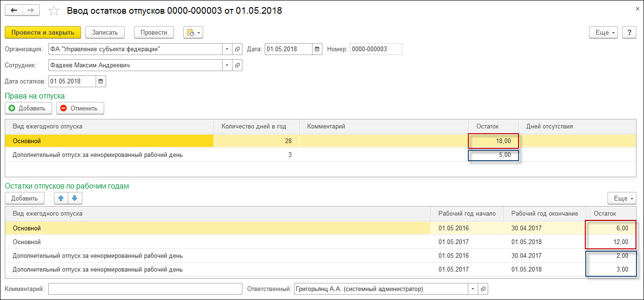Viewport: 644px width, 300px height.
Task: Open the Организация record with open-form icon
Action: tap(237, 49)
